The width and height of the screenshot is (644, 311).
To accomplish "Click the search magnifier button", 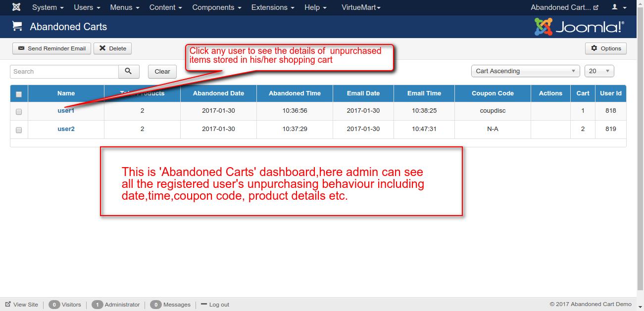I will [x=129, y=71].
